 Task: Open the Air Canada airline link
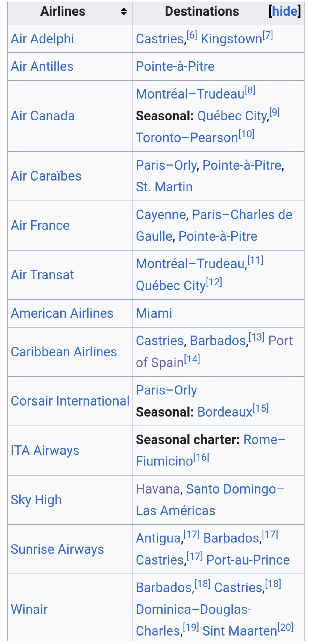(43, 116)
